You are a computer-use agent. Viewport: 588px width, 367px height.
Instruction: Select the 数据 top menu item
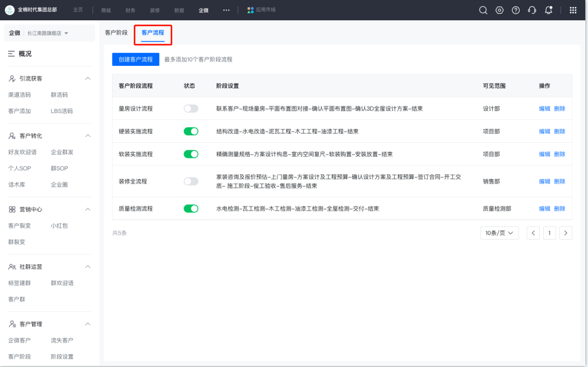click(x=179, y=10)
